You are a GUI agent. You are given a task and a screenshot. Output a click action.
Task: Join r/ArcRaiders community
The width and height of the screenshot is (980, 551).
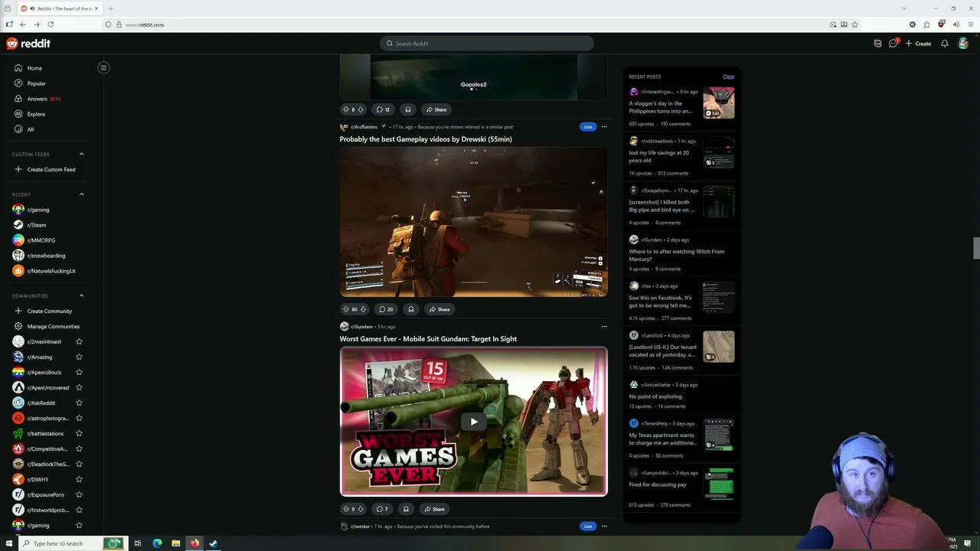coord(587,127)
